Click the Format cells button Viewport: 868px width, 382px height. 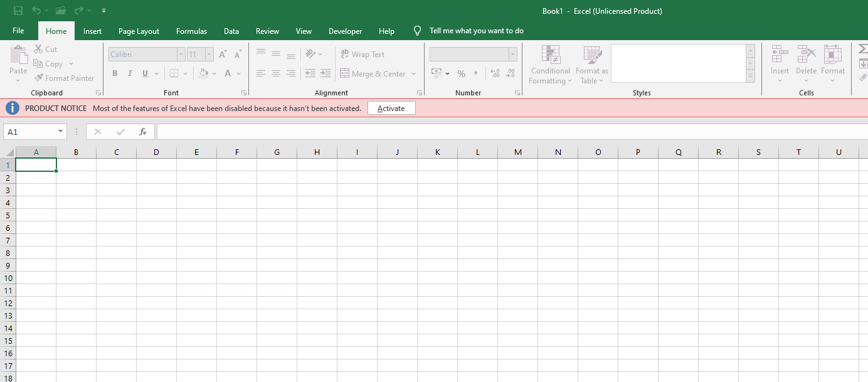(832, 65)
